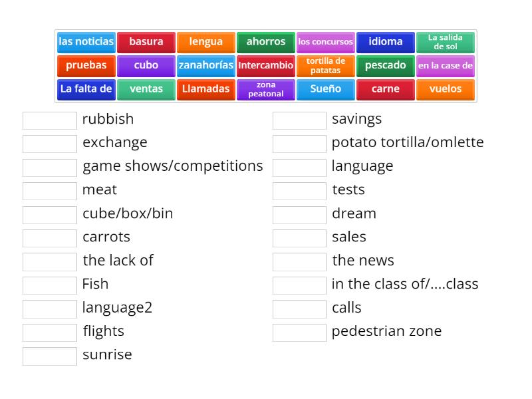This screenshot has height=399, width=532.
Task: Click the answer box beside "rubbish"
Action: (49, 120)
